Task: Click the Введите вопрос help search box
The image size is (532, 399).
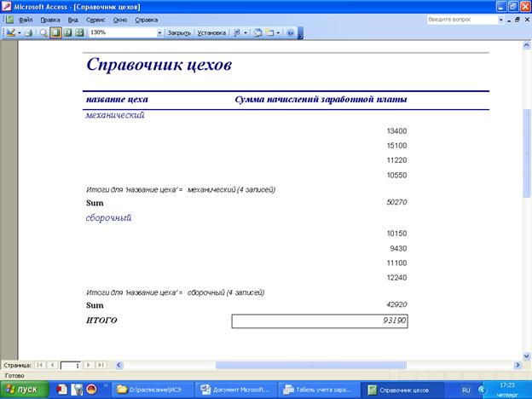Action: click(462, 20)
